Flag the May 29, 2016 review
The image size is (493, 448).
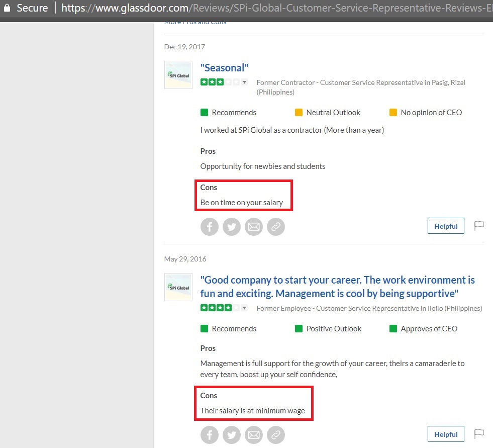479,434
